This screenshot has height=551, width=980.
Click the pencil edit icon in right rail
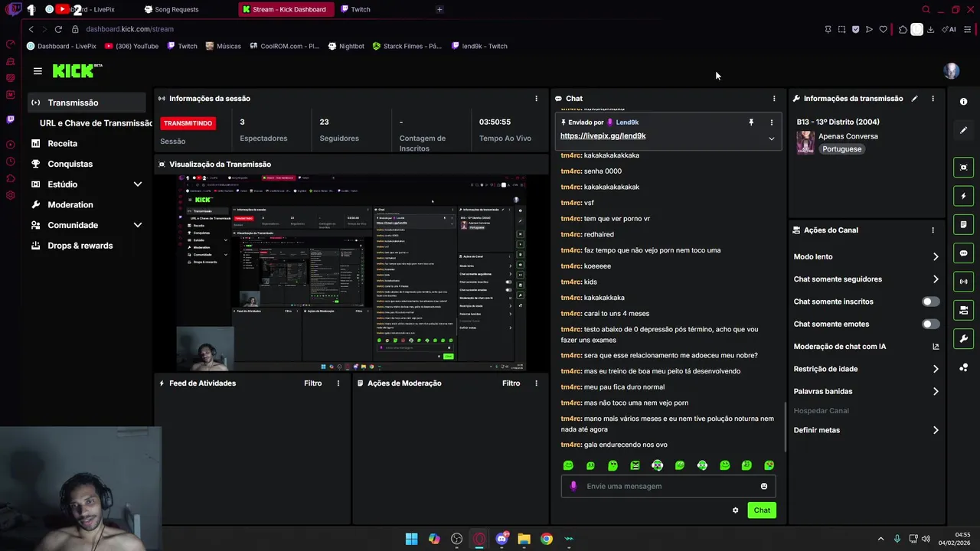click(x=963, y=130)
